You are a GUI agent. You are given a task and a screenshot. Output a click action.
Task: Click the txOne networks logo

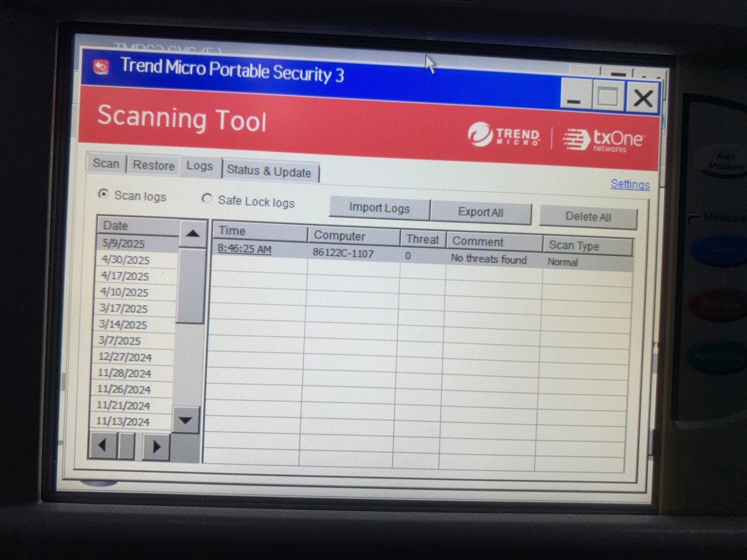tap(603, 140)
